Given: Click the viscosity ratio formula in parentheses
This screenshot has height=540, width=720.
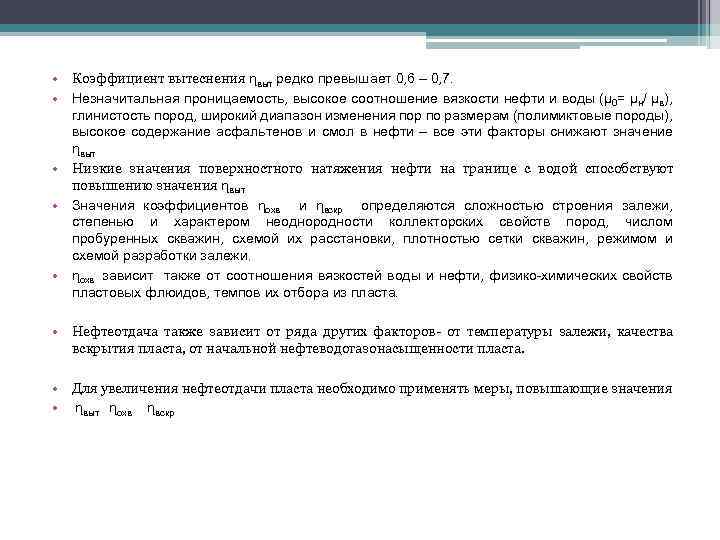Looking at the screenshot, I should pyautogui.click(x=636, y=100).
